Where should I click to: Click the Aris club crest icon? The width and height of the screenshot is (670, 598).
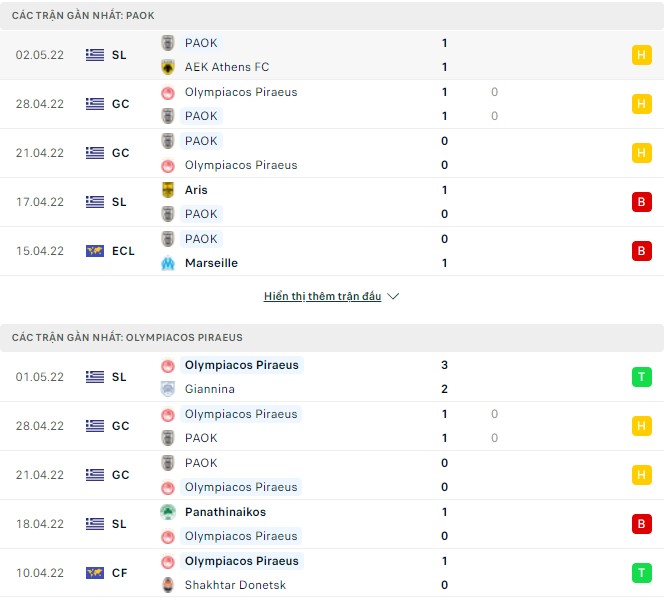(168, 190)
